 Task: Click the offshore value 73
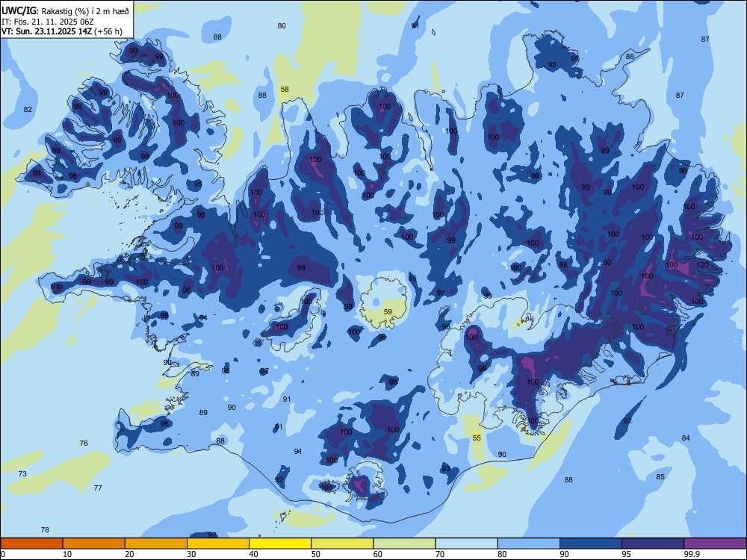click(x=22, y=474)
